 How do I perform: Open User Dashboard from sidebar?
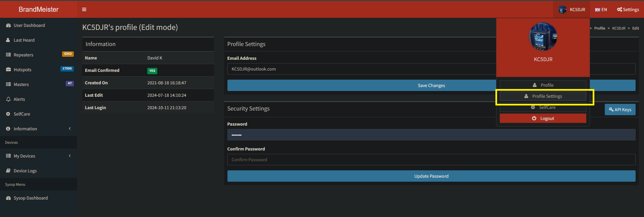[29, 26]
